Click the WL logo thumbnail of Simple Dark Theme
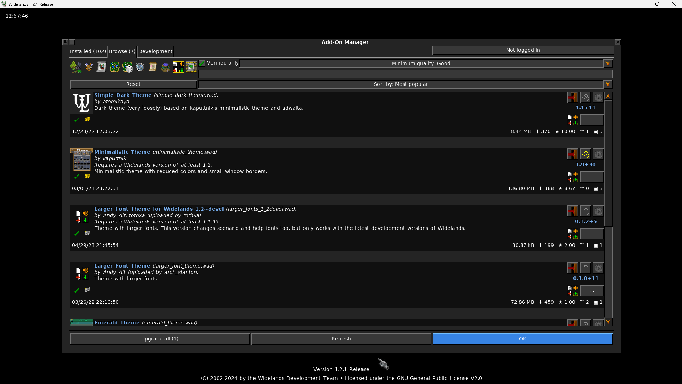 coord(81,103)
